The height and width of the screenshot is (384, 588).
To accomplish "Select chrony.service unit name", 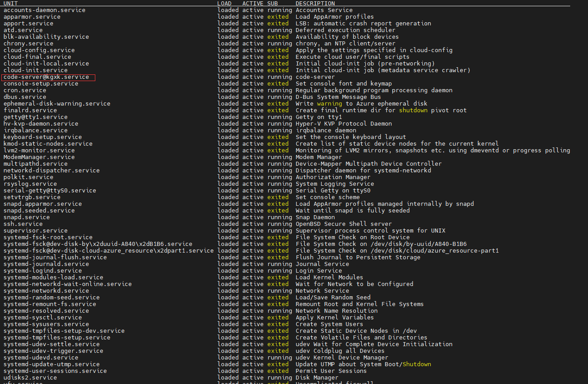I will (x=29, y=44).
